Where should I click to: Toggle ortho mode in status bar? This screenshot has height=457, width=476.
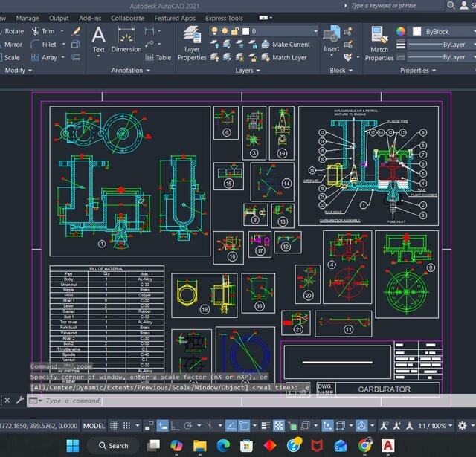(176, 426)
